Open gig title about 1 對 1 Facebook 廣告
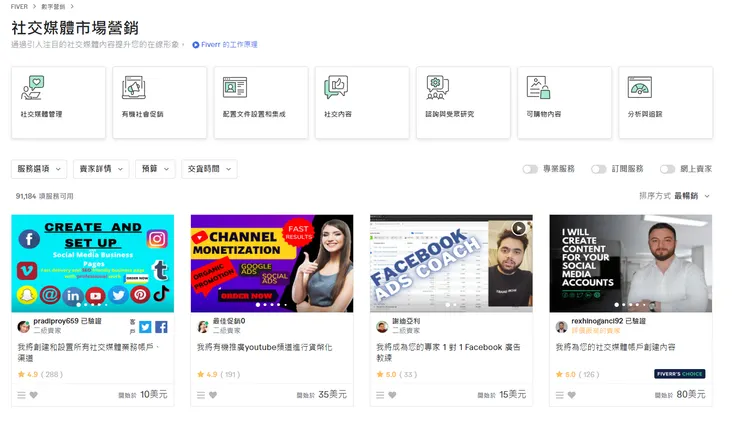The image size is (740, 421). [x=448, y=352]
